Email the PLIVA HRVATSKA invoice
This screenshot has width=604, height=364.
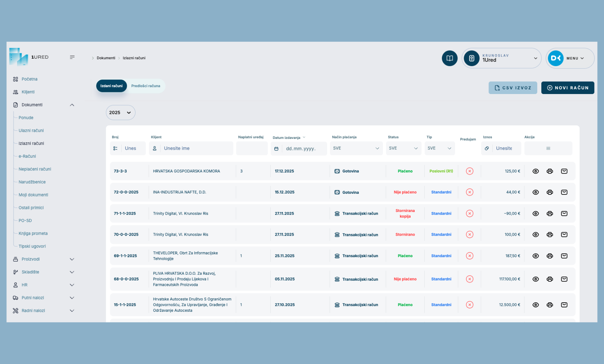[564, 279]
